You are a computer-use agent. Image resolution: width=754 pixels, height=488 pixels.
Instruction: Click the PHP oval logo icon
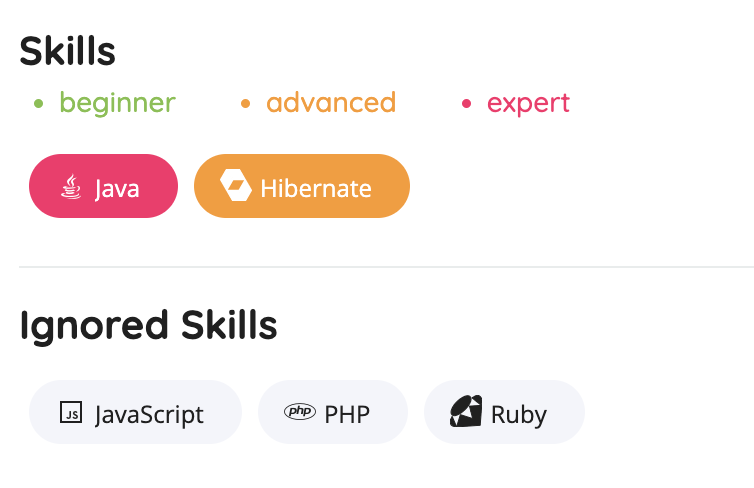(x=299, y=412)
